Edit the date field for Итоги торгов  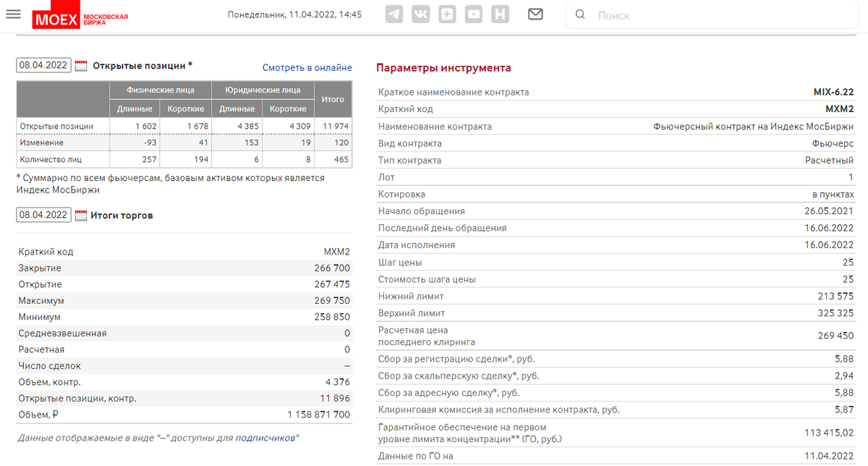pos(43,215)
